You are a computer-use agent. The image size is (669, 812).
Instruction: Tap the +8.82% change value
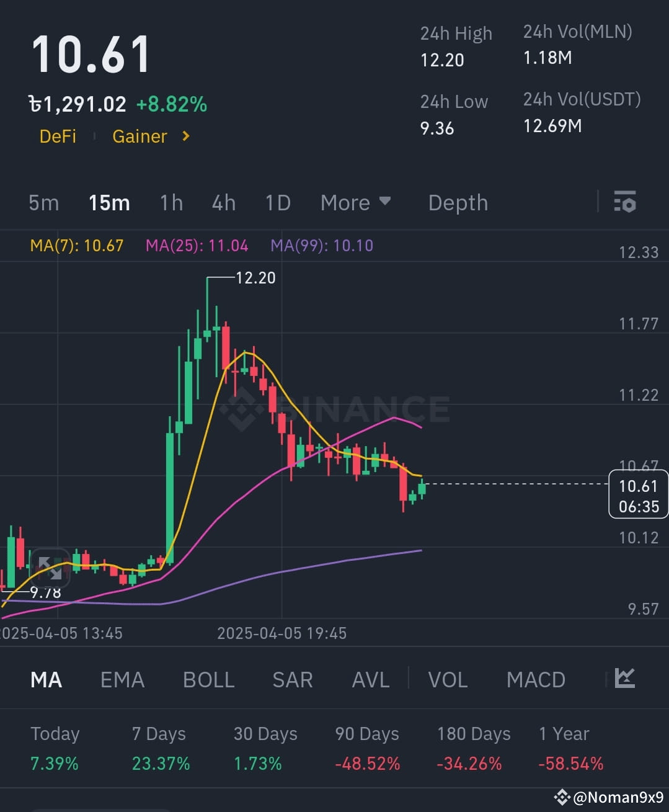pyautogui.click(x=172, y=104)
